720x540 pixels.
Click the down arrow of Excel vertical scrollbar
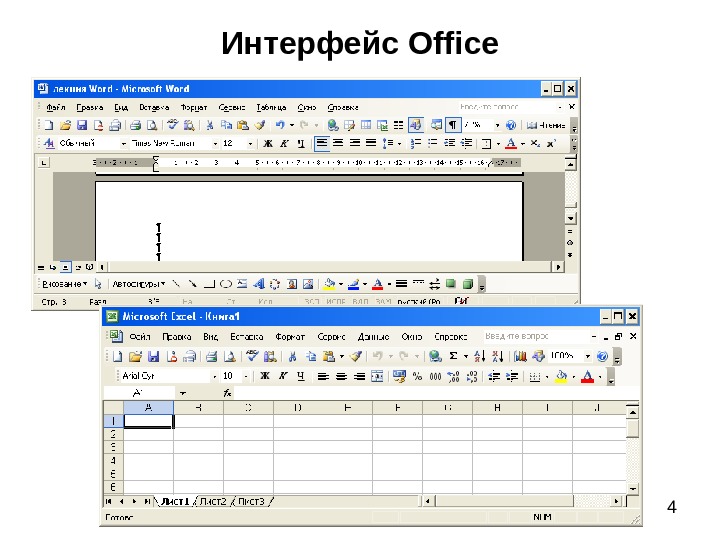(x=633, y=489)
